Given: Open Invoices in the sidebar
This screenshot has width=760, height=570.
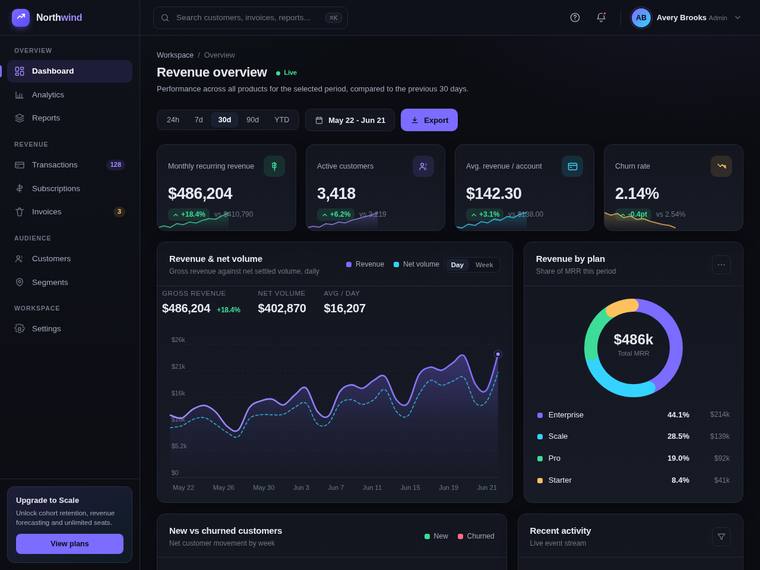Looking at the screenshot, I should click(70, 212).
